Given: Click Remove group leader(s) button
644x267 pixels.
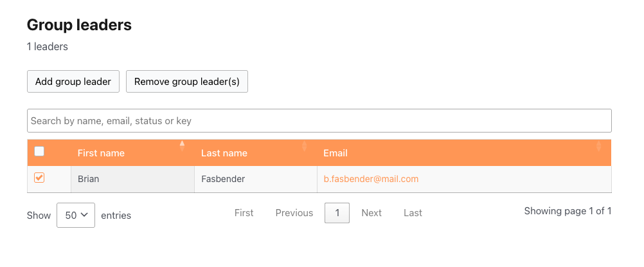Looking at the screenshot, I should coord(187,82).
